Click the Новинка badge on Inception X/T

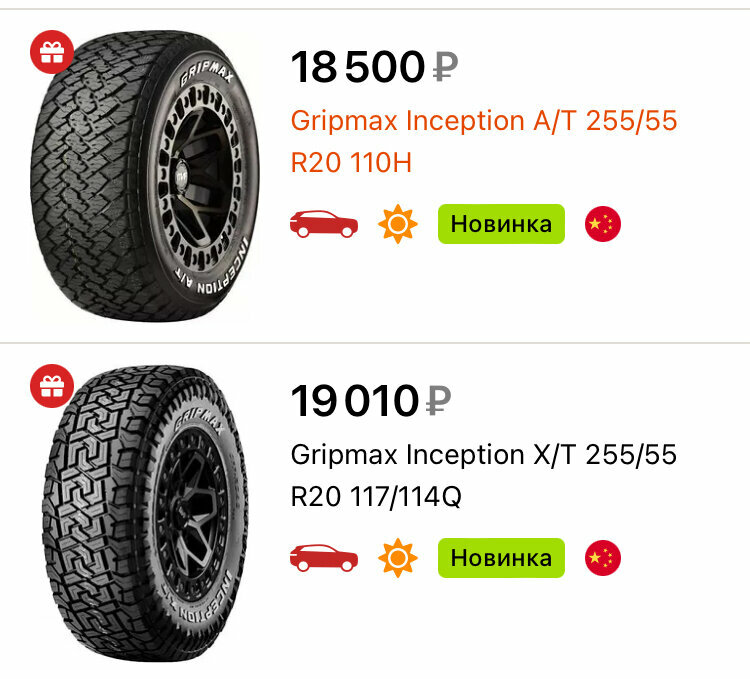(x=501, y=558)
